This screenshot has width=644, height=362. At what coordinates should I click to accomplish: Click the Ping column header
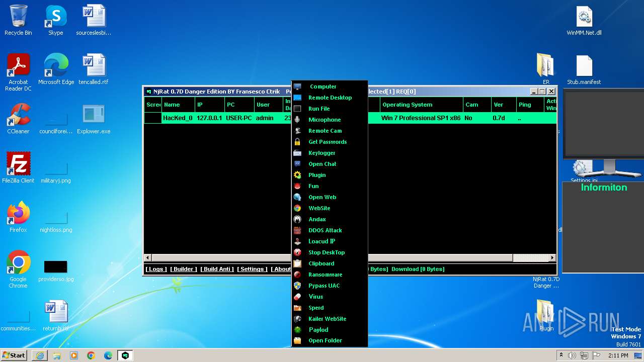pos(530,105)
